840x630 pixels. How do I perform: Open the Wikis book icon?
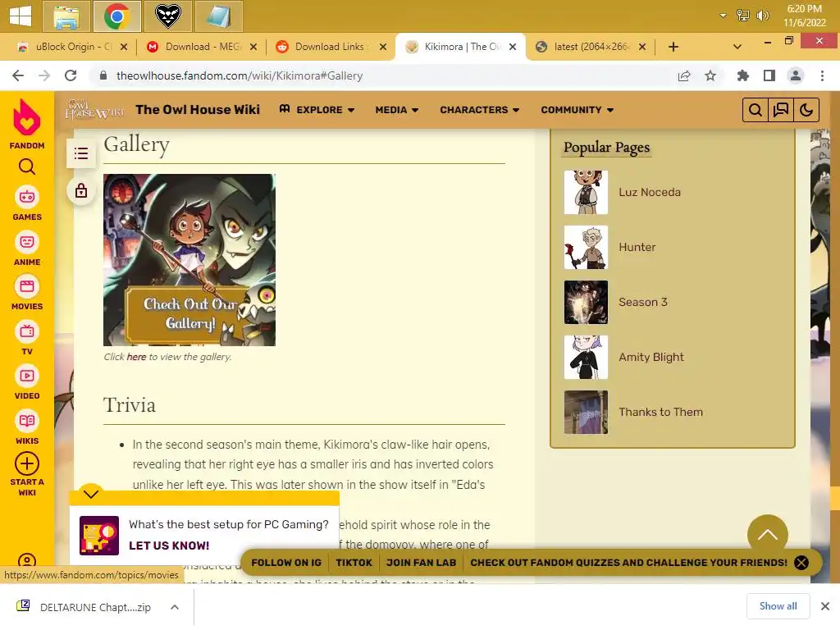click(x=27, y=421)
